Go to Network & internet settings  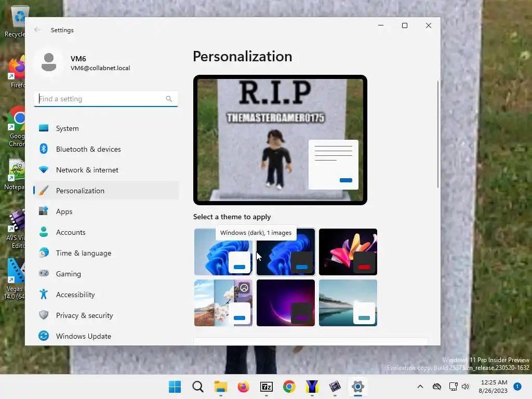click(106, 170)
